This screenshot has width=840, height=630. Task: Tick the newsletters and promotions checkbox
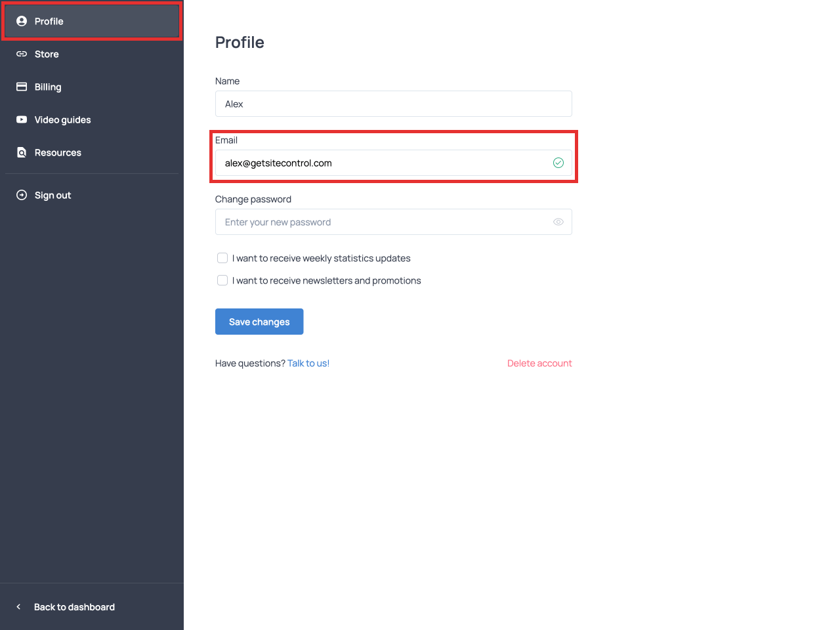click(222, 280)
